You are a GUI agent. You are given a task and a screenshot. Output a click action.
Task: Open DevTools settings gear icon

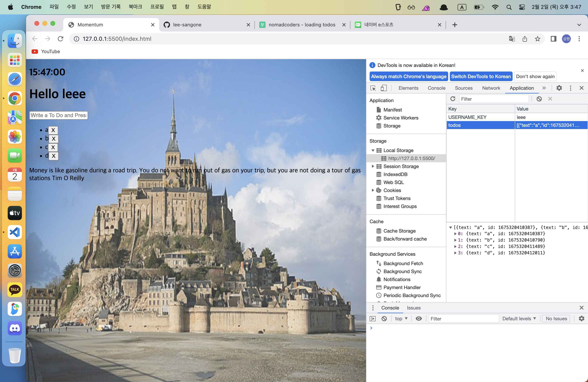point(559,88)
